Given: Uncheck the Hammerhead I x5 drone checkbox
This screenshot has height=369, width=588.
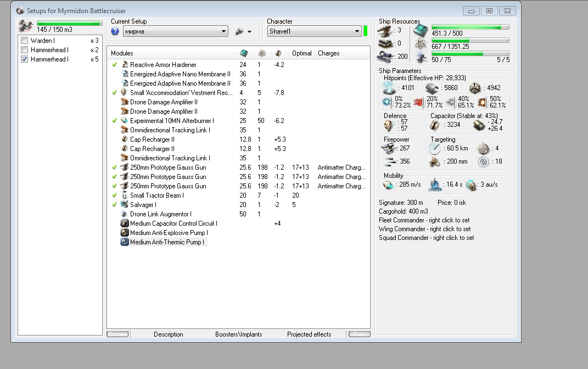Looking at the screenshot, I should coord(24,59).
